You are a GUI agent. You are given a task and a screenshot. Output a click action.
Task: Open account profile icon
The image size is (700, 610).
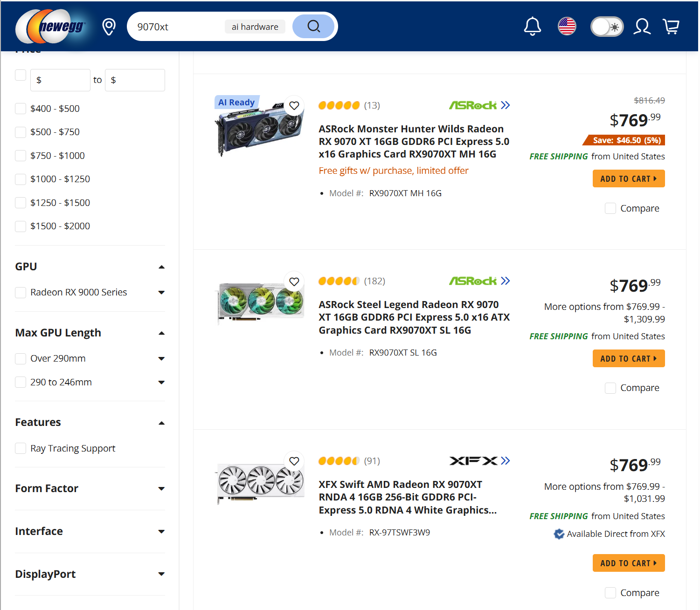642,27
